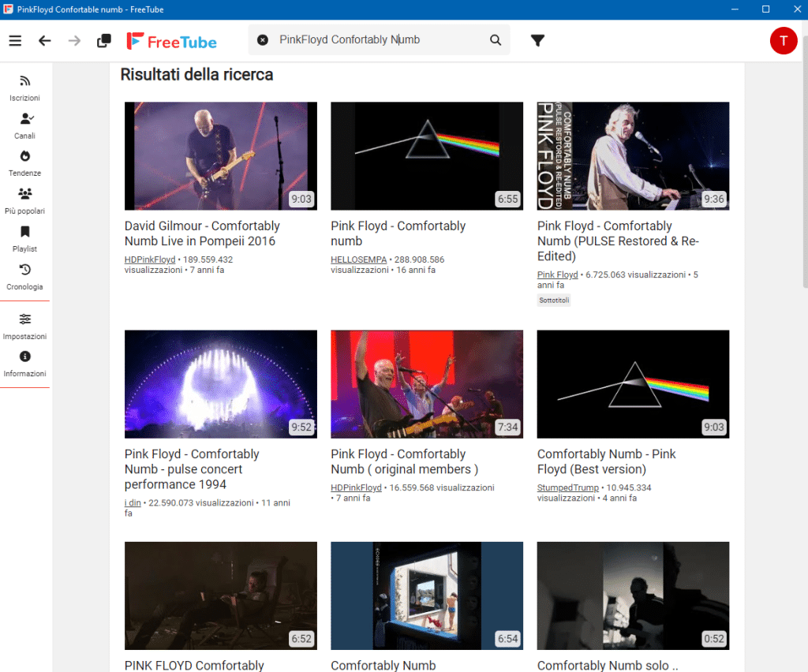Screen dimensions: 808x672
Task: Open the PULSE Restored video thumbnail
Action: click(633, 155)
